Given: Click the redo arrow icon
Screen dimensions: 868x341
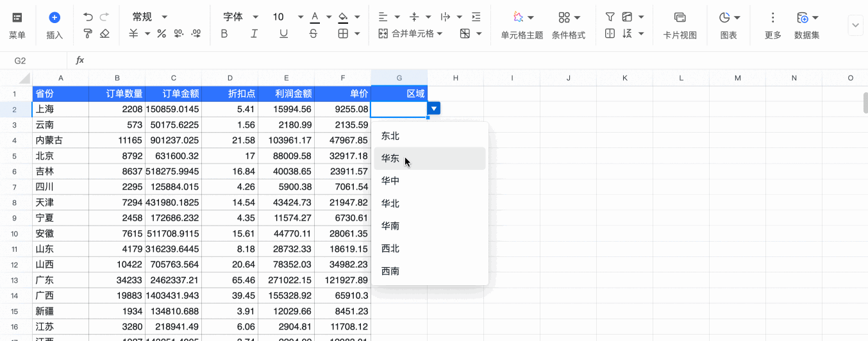Looking at the screenshot, I should pos(104,17).
